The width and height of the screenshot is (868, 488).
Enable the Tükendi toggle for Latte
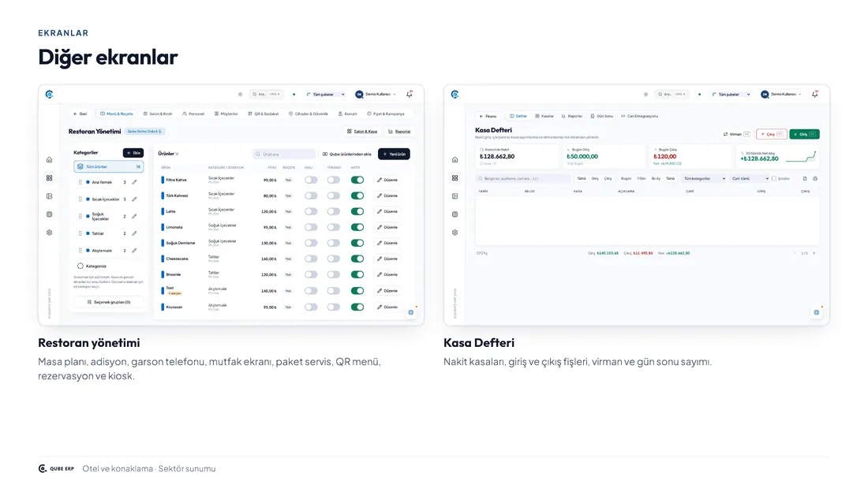tap(333, 211)
